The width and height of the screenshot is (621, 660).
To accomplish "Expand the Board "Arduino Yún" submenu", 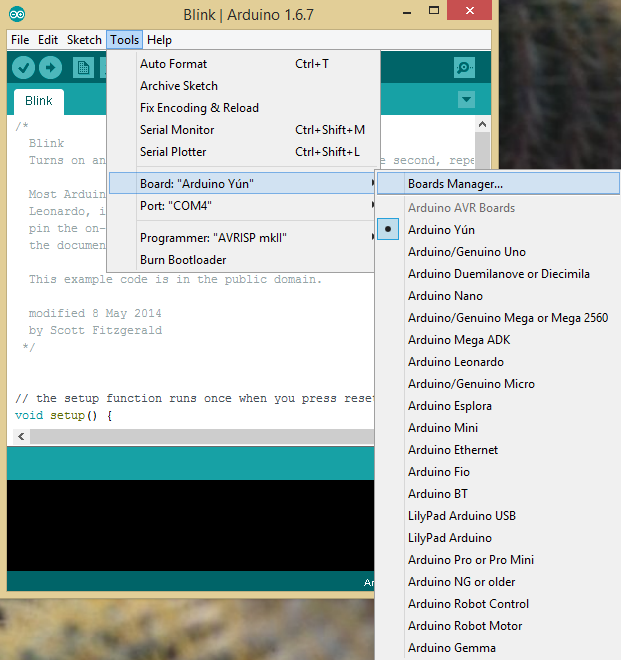I will (x=242, y=184).
